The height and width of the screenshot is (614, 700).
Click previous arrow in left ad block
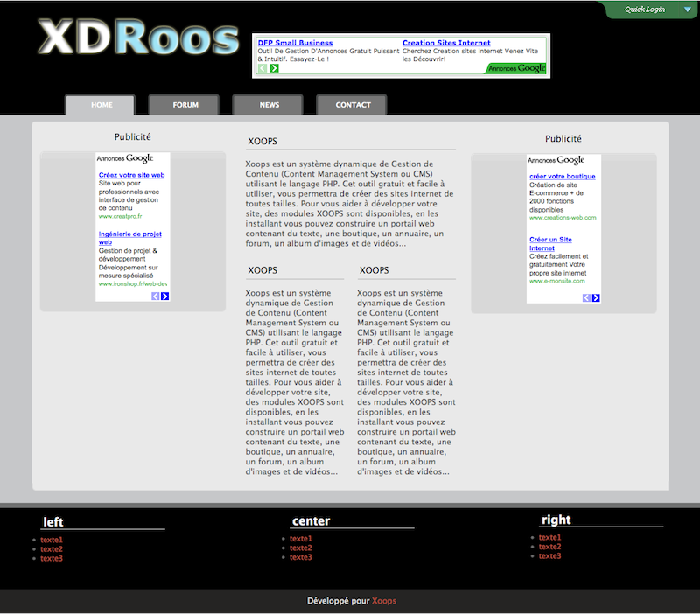point(156,297)
